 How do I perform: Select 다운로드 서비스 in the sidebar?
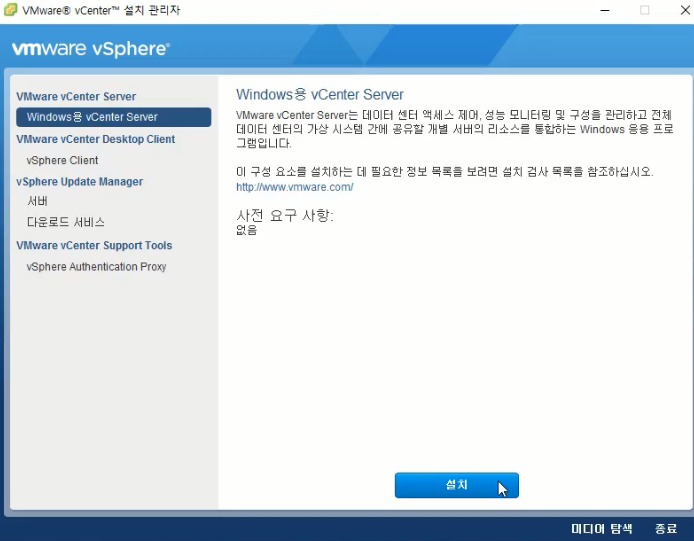66,222
